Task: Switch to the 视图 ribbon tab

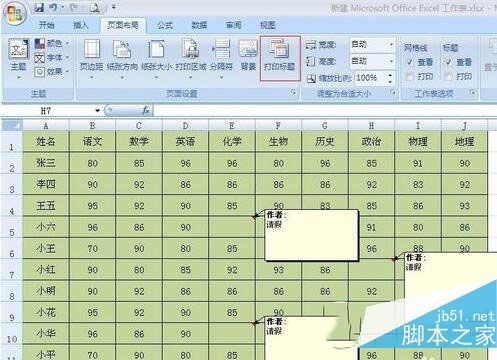Action: [268, 25]
